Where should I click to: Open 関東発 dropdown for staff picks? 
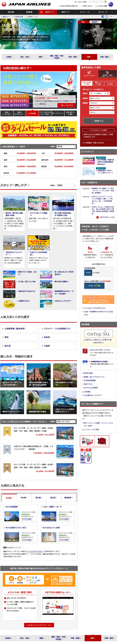click(x=66, y=186)
